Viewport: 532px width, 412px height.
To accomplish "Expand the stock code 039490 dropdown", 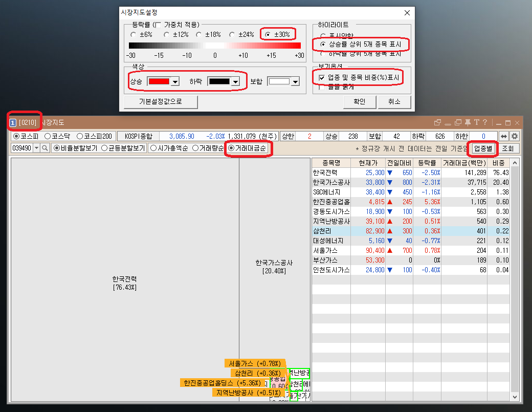I will tap(36, 148).
